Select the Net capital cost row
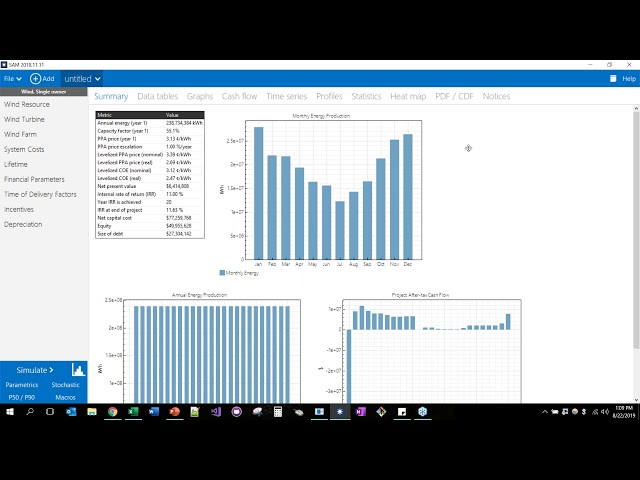The image size is (640, 480). (x=150, y=218)
